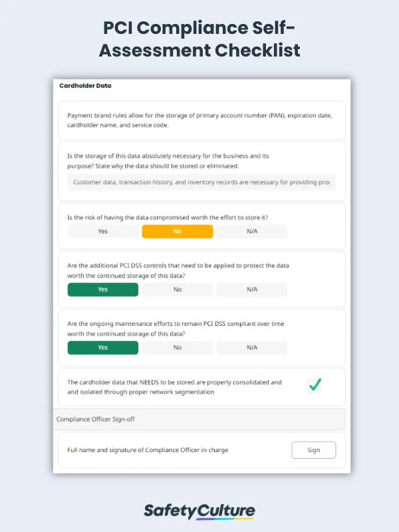Click the "Cardholder Data" section header
Screen dimensions: 399x532
coord(85,86)
